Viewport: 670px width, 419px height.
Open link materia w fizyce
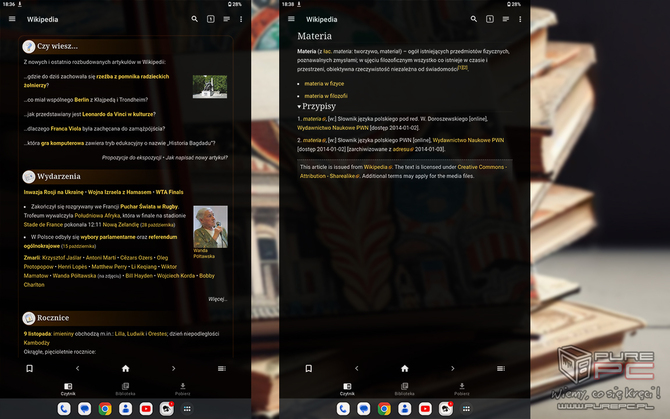(324, 84)
